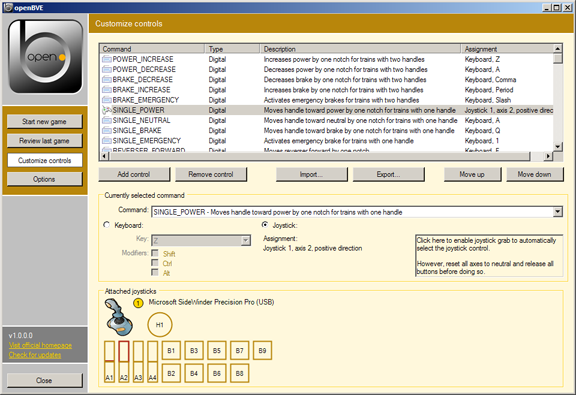This screenshot has width=576, height=395.
Task: Open the Key dropdown showing Z
Action: coord(245,241)
